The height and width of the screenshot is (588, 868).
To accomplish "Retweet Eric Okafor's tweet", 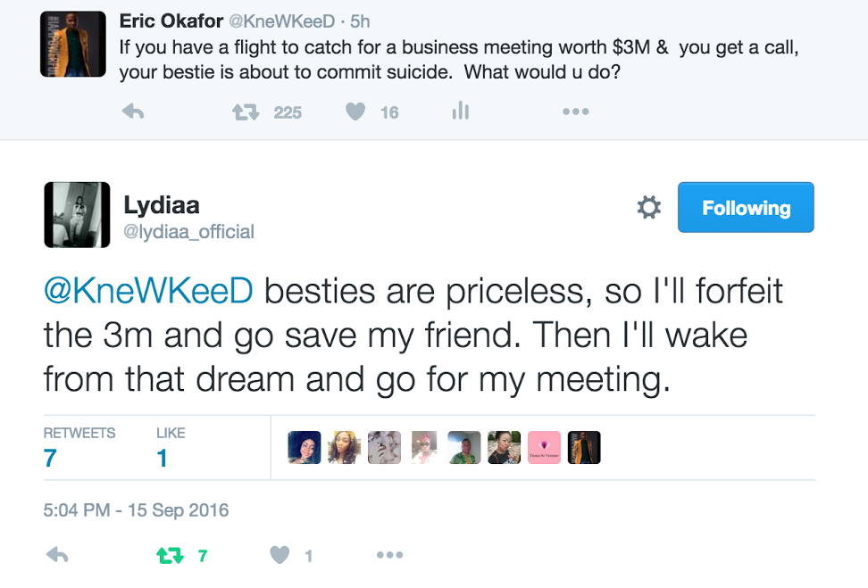I will coord(245,112).
